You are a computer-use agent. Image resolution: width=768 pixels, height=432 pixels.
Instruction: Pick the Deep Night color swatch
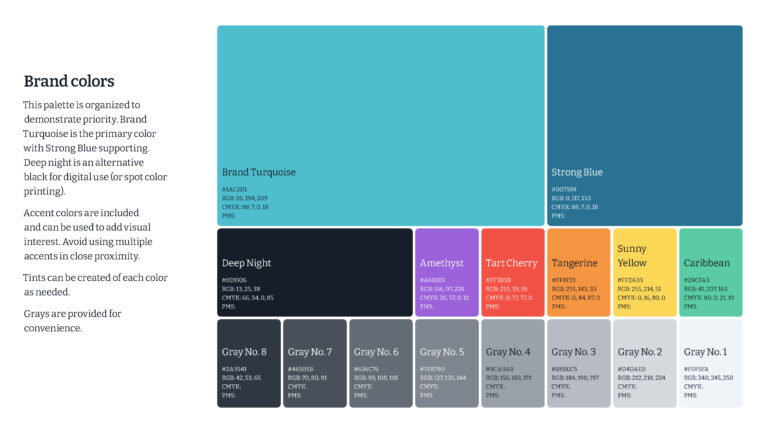tap(315, 272)
